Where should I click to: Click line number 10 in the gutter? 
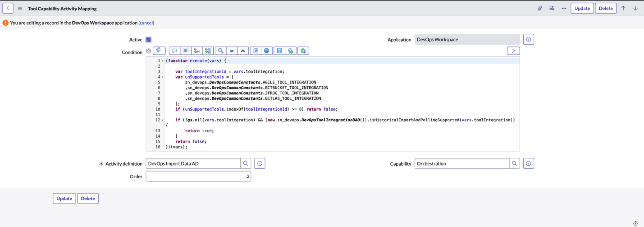coord(158,109)
